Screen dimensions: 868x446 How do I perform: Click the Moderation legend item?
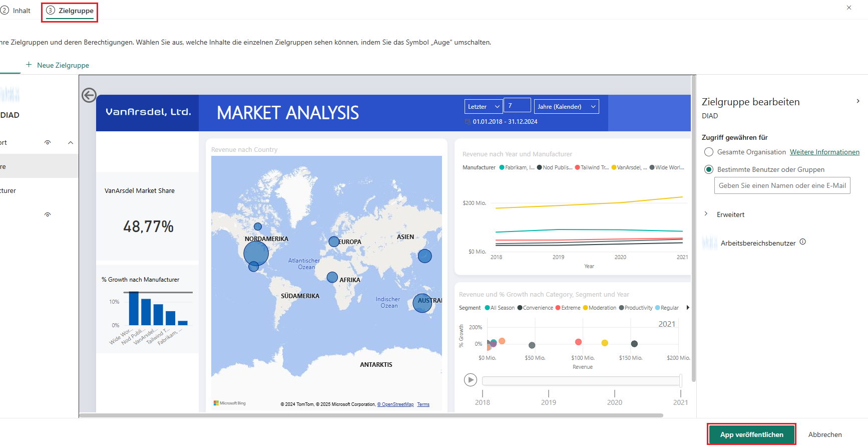pos(600,308)
